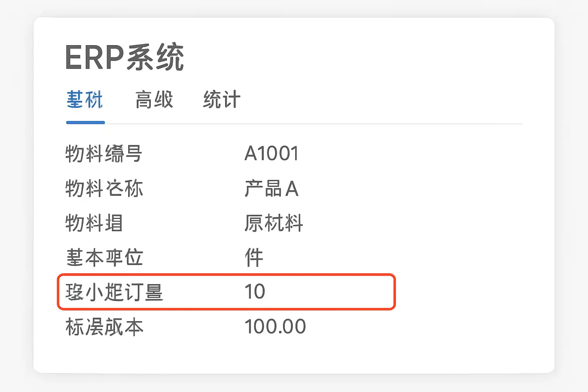Click the ERP系统 title heading
Image resolution: width=588 pixels, height=392 pixels.
click(x=124, y=57)
